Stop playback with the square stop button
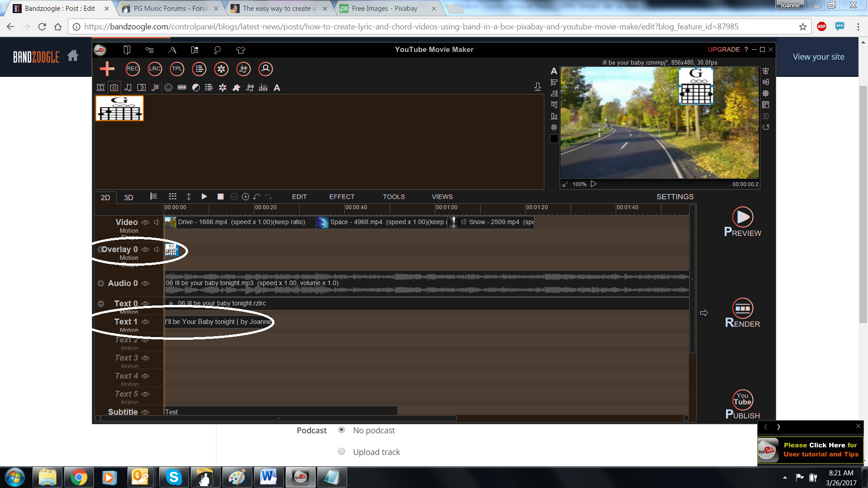Viewport: 868px width, 488px height. tap(221, 197)
